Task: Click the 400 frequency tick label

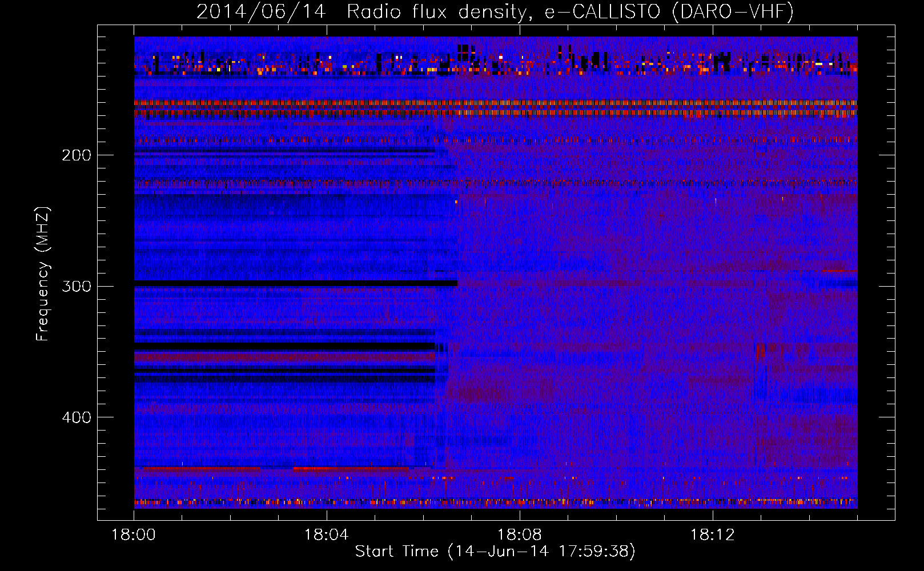Action: pos(77,417)
